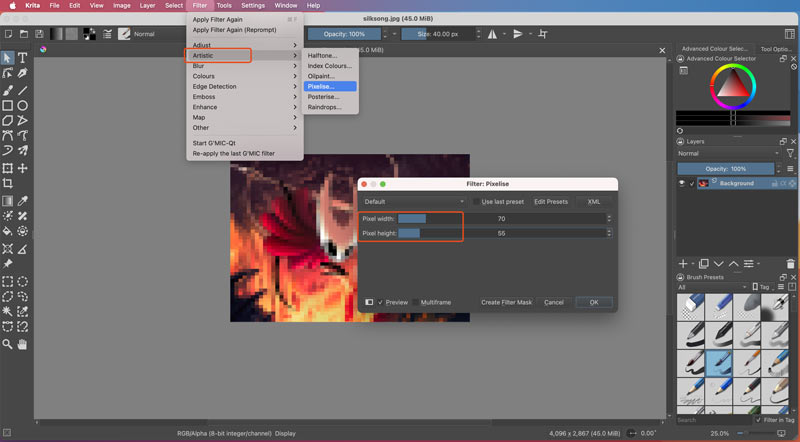The image size is (800, 442).
Task: Select the Contiguous Selection magic wand
Action: coord(7,311)
